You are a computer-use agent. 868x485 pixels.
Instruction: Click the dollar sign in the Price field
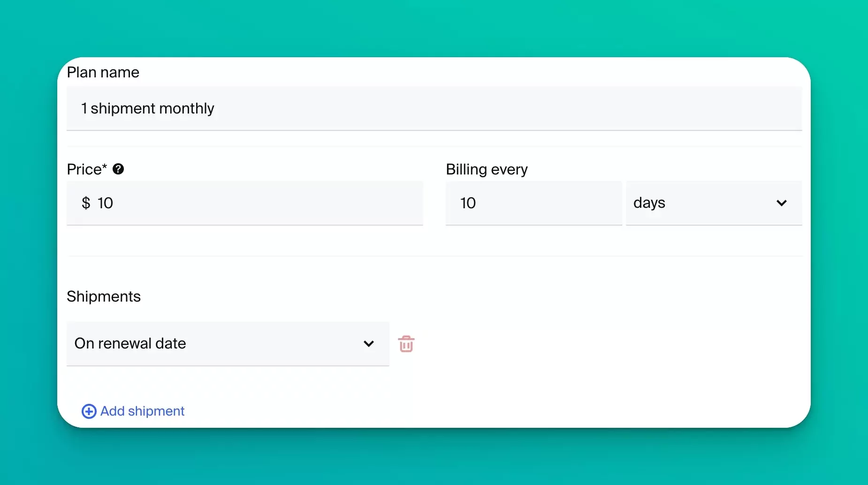click(86, 203)
